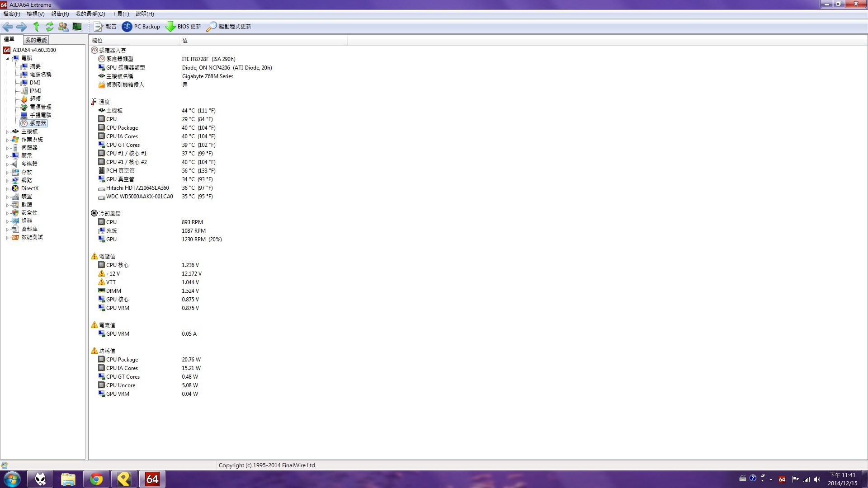Click the 報告 report button

click(105, 27)
